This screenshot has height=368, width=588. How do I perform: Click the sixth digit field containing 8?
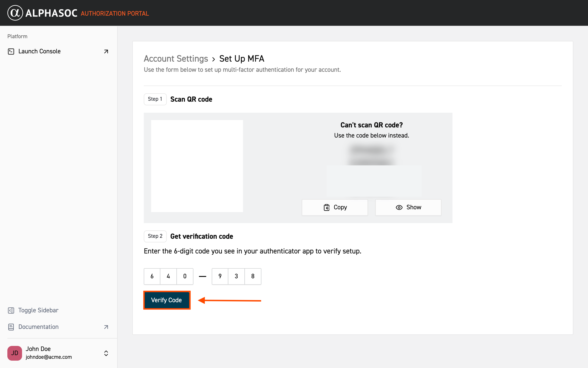click(253, 276)
